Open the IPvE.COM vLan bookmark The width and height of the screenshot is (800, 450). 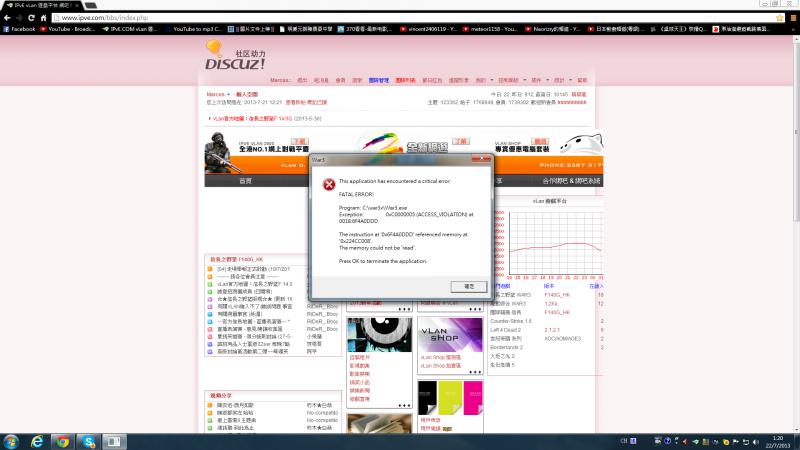tap(130, 29)
